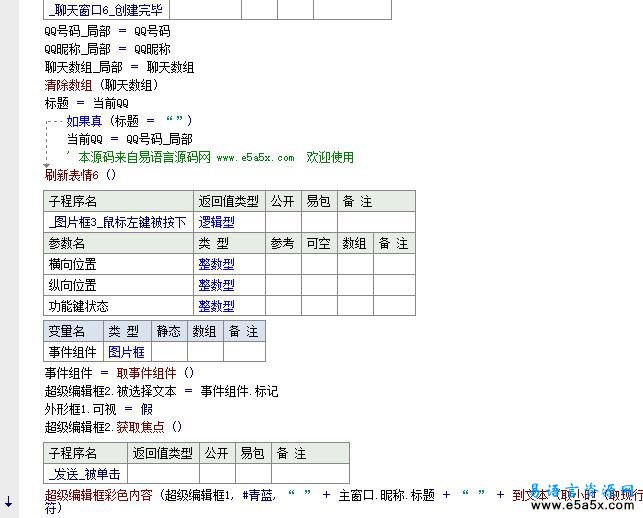Image resolution: width=643 pixels, height=518 pixels.
Task: Select the _图片框3_鼠标左键被按下 name cell
Action: pyautogui.click(x=118, y=222)
